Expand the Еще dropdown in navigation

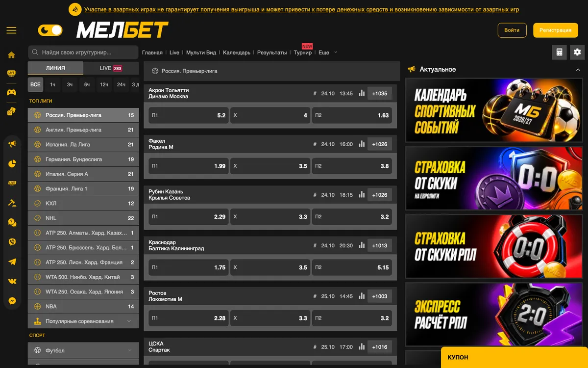(328, 53)
